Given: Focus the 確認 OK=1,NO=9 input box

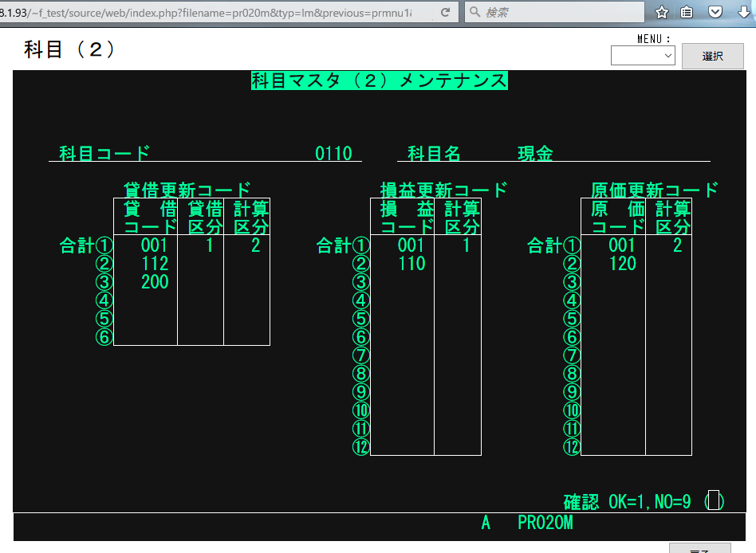Looking at the screenshot, I should 714,501.
